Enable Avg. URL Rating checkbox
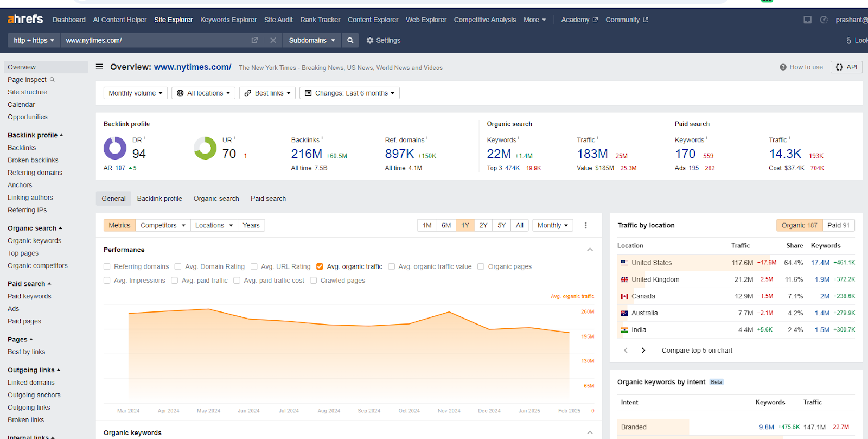Screen dimensions: 868x439 click(x=254, y=266)
